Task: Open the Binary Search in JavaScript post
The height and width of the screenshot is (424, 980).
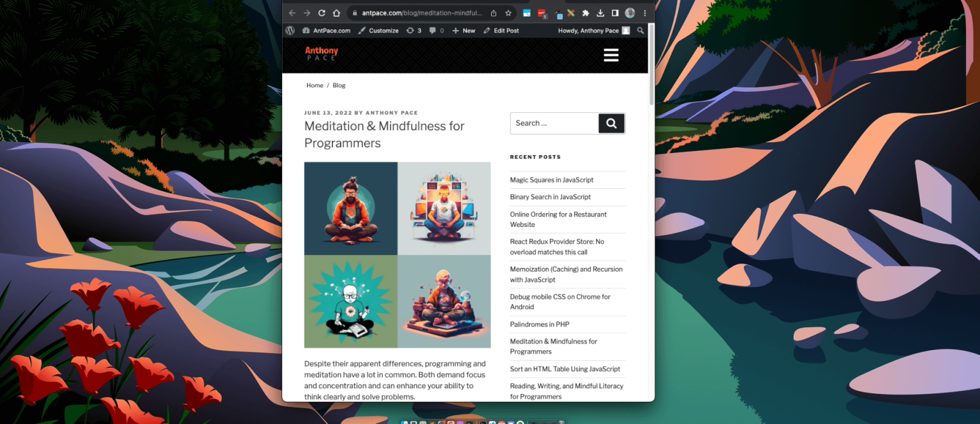Action: point(550,197)
